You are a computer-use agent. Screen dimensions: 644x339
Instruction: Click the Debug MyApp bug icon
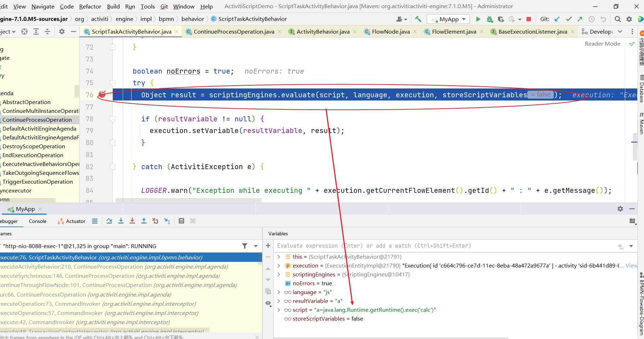click(489, 19)
